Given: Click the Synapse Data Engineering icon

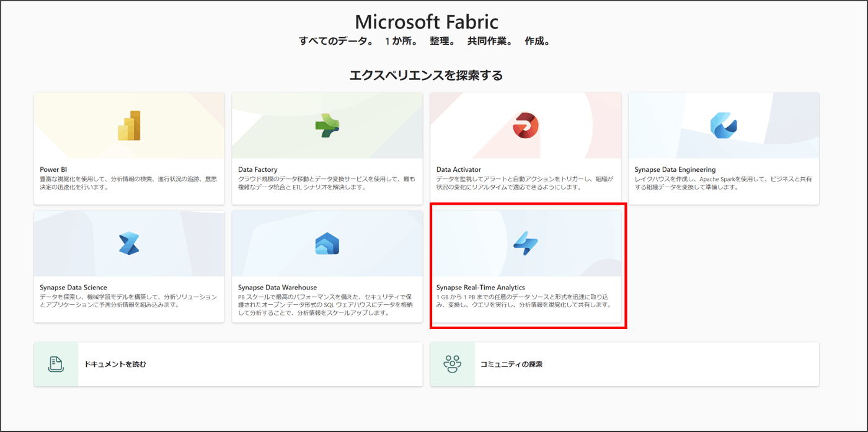Looking at the screenshot, I should tap(724, 126).
